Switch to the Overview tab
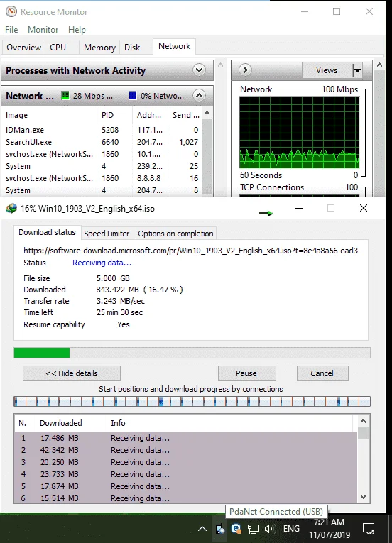This screenshot has height=543, width=392. 24,47
